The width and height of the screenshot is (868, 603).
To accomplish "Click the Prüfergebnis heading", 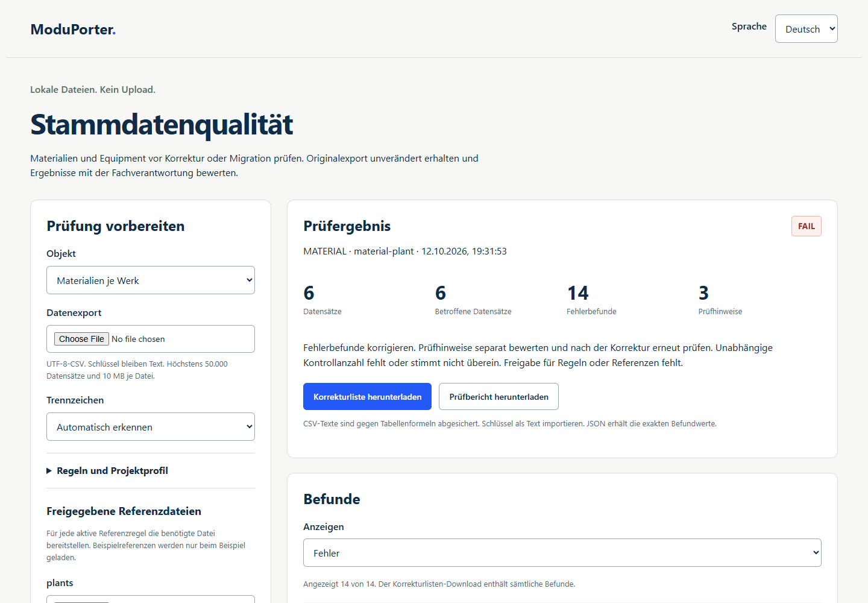I will pos(347,226).
